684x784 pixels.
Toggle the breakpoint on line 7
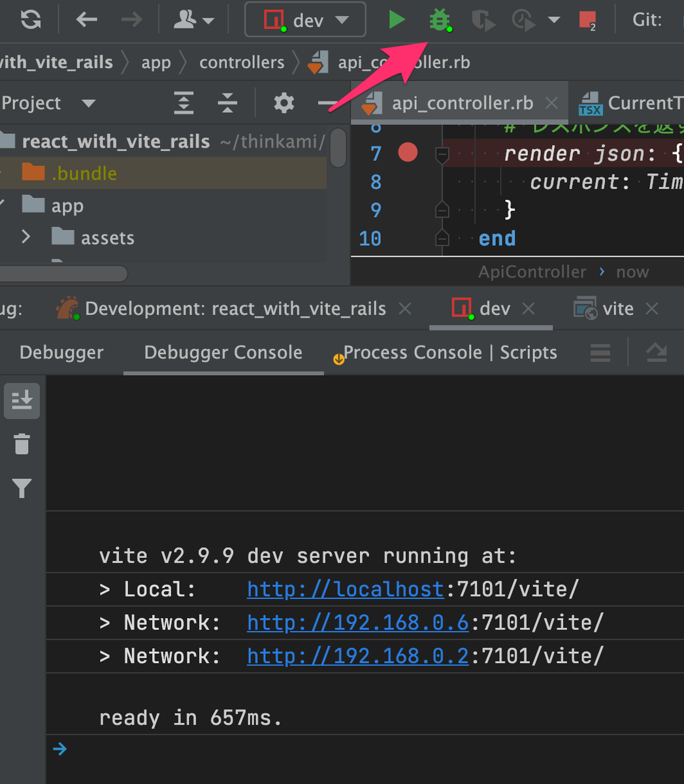(408, 153)
